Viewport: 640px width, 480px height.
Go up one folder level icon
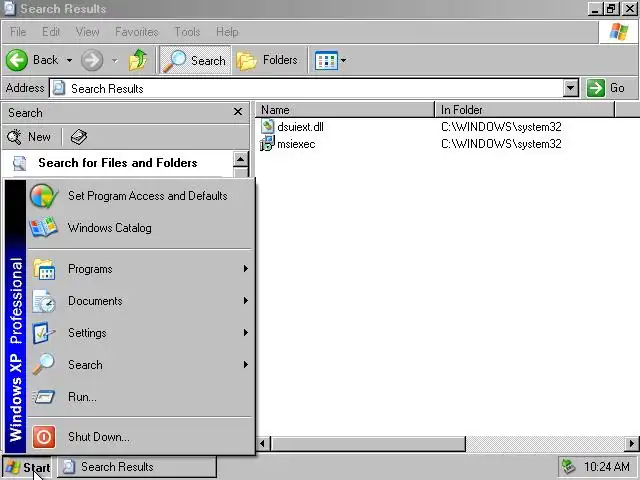138,60
